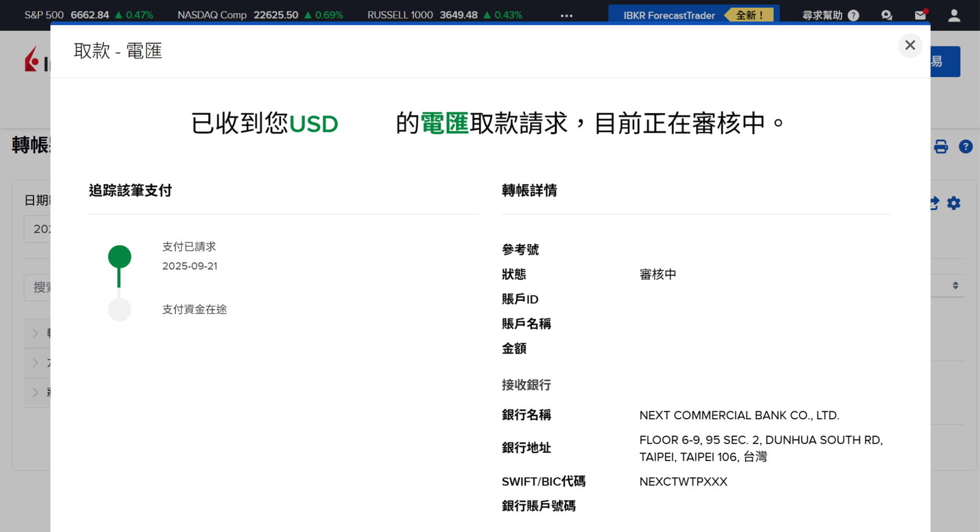Click the chat bubble icon

(x=886, y=15)
